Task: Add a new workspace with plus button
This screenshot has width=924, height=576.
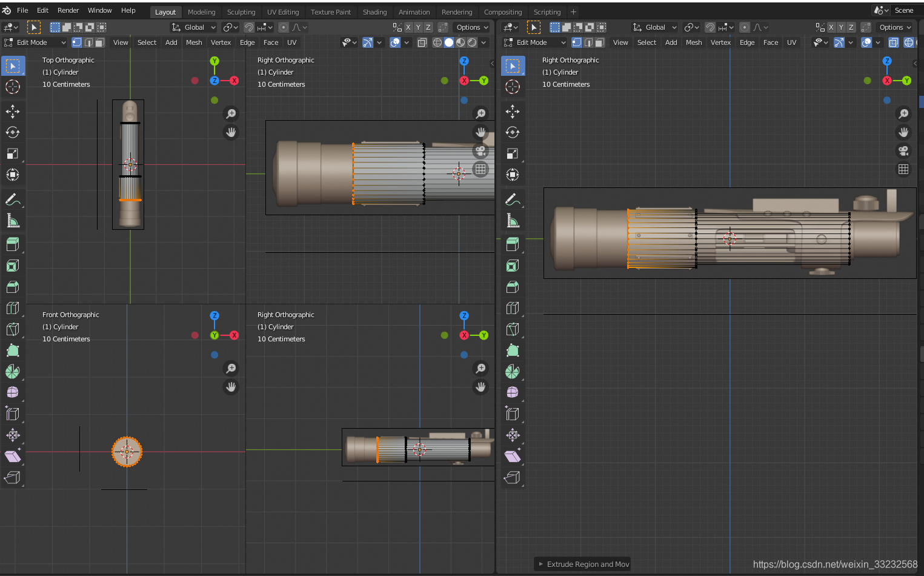Action: 573,12
